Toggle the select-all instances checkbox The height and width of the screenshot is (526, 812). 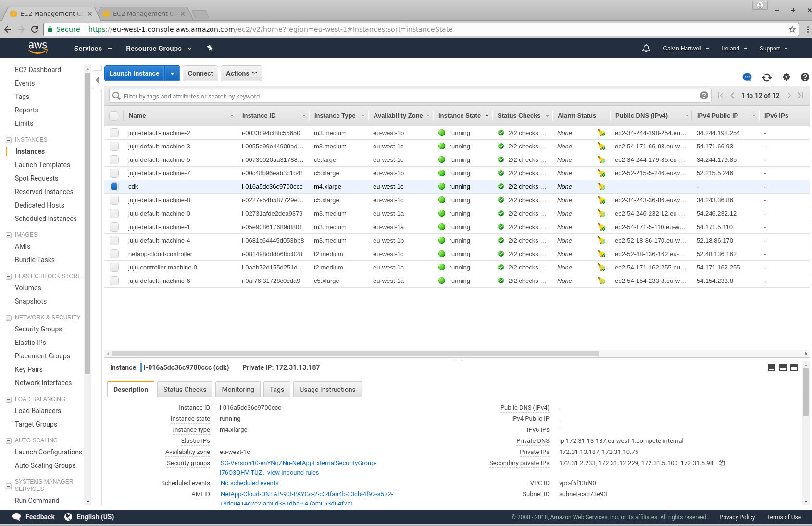coord(114,116)
